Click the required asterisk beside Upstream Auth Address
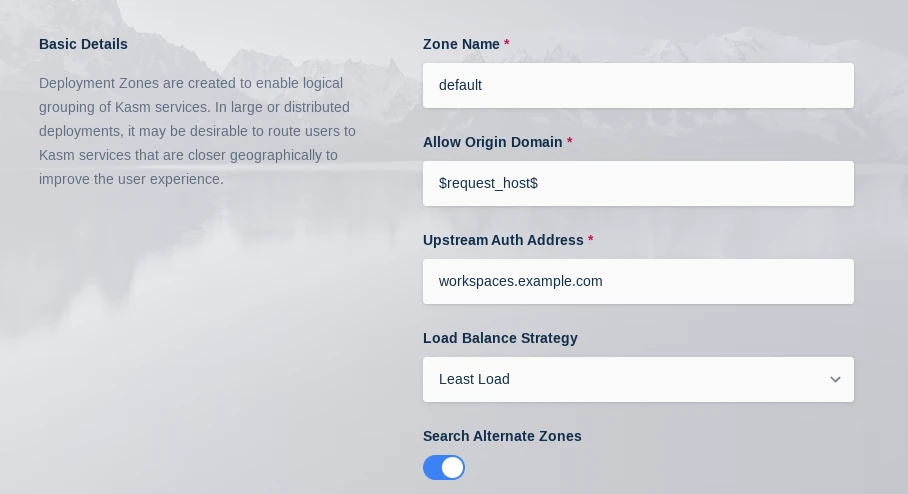The height and width of the screenshot is (494, 908). (x=591, y=240)
